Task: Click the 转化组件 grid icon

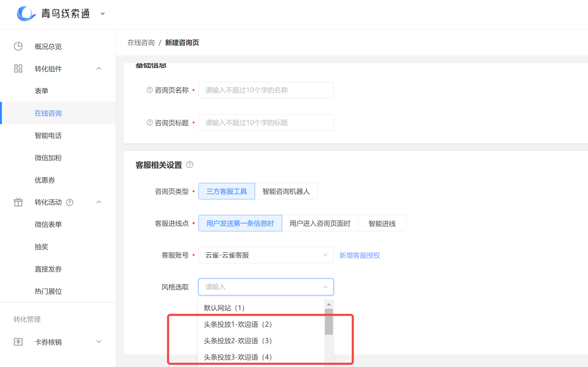Action: coord(18,69)
